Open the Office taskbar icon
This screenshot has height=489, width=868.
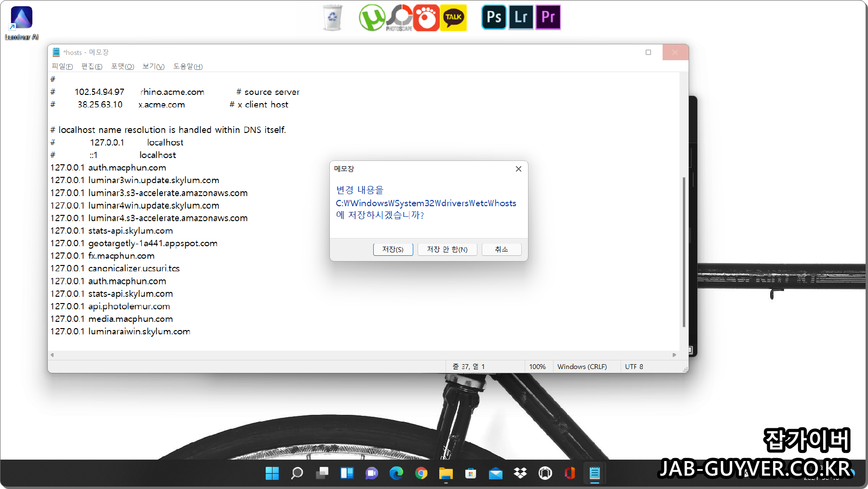click(x=570, y=474)
